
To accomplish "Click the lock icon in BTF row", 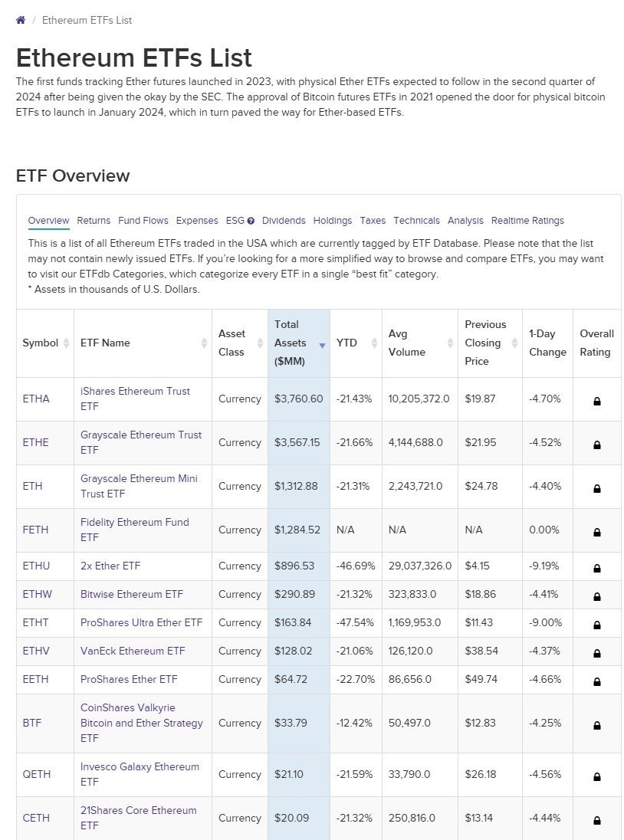I will point(597,724).
